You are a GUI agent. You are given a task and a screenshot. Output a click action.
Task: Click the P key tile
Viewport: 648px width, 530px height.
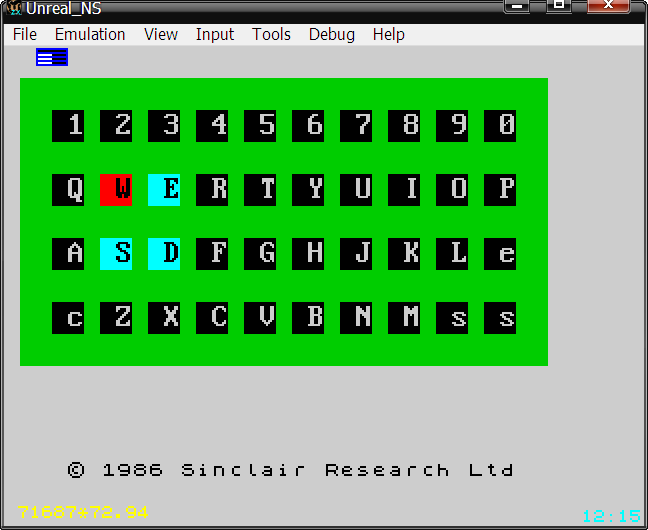click(500, 190)
